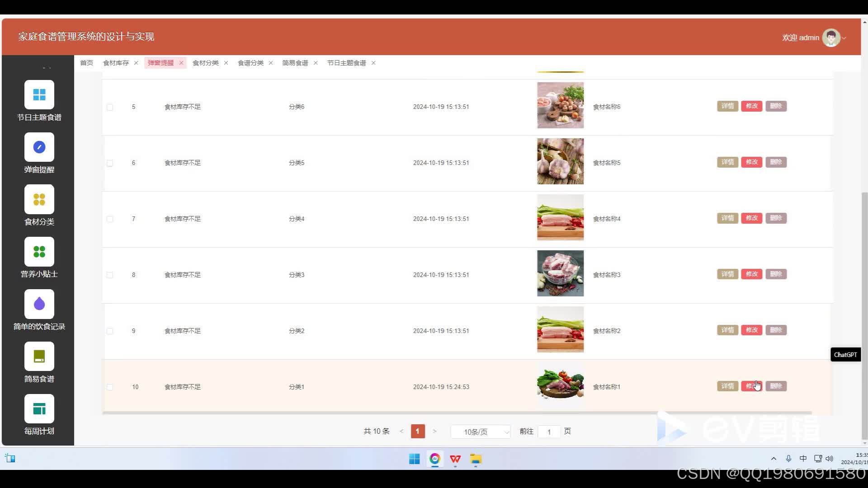
Task: Switch to the 节日主题食谱 tab
Action: point(346,63)
